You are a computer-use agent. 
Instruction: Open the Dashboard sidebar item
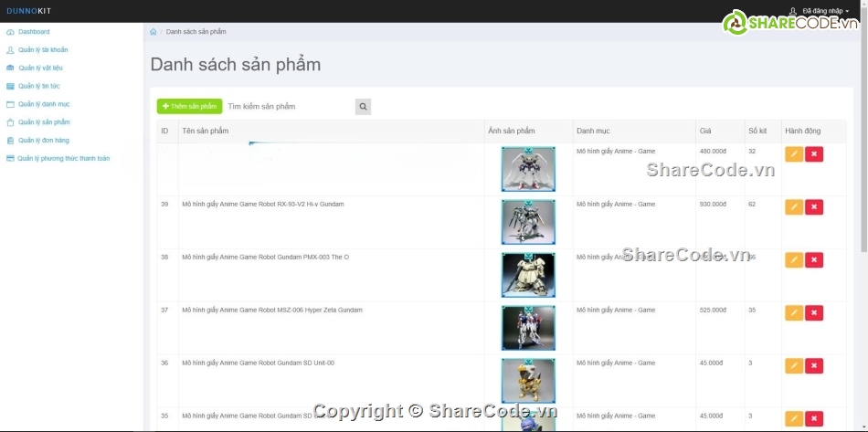[x=34, y=32]
